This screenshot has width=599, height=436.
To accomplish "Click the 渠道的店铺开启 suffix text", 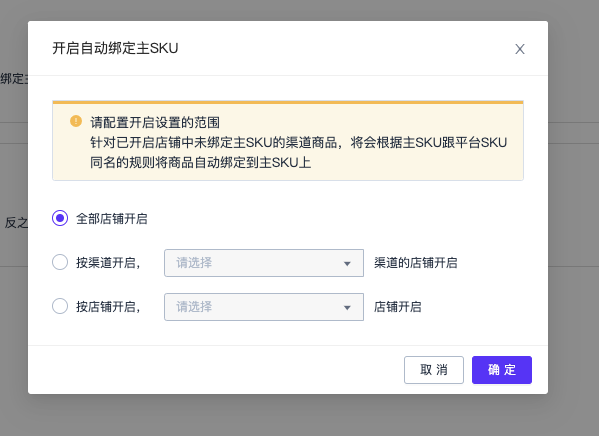I will click(416, 263).
